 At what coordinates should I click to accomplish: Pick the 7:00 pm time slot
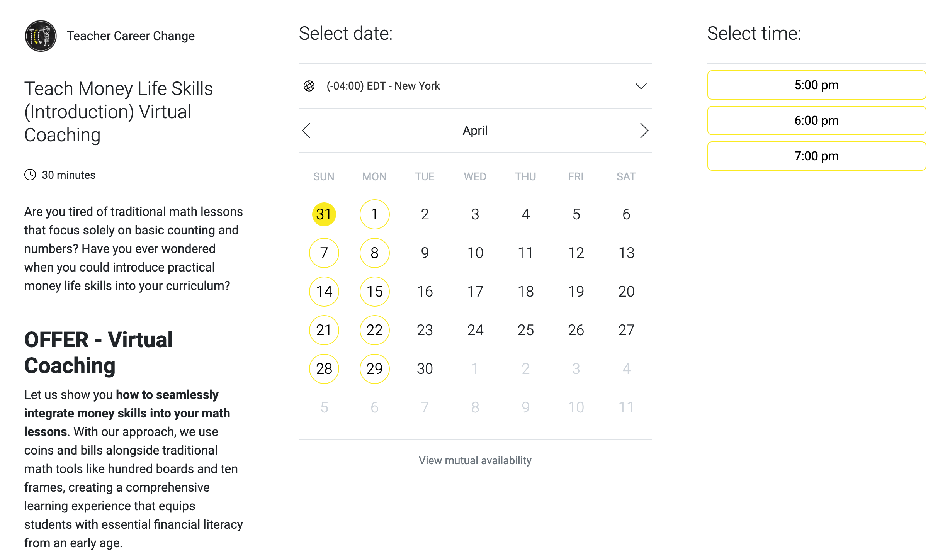pyautogui.click(x=816, y=156)
